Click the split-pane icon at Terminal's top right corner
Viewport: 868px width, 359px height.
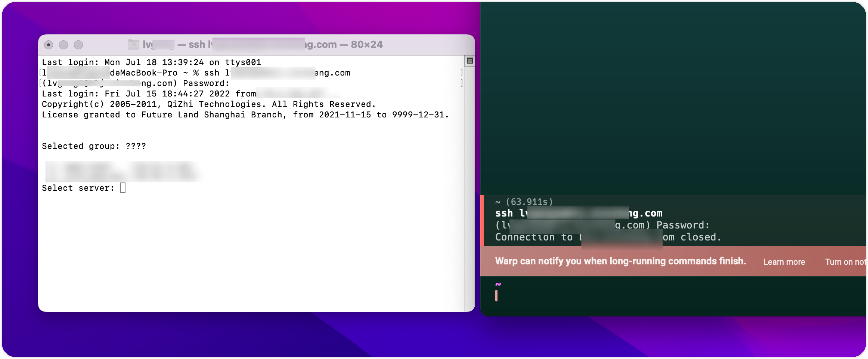click(469, 60)
